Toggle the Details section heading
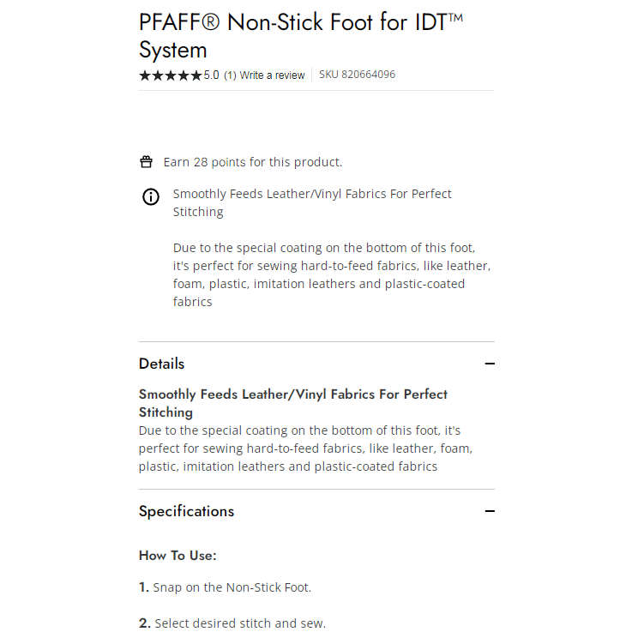This screenshot has width=644, height=644. point(162,364)
